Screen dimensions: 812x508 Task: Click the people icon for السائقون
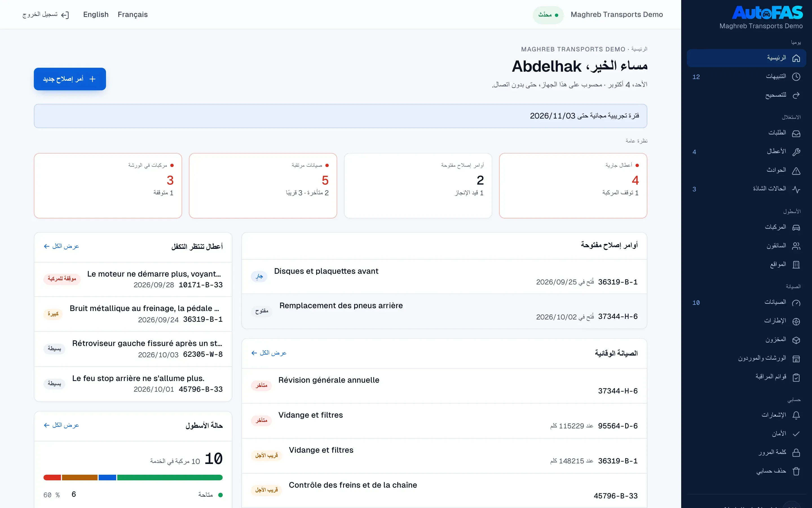pyautogui.click(x=796, y=246)
